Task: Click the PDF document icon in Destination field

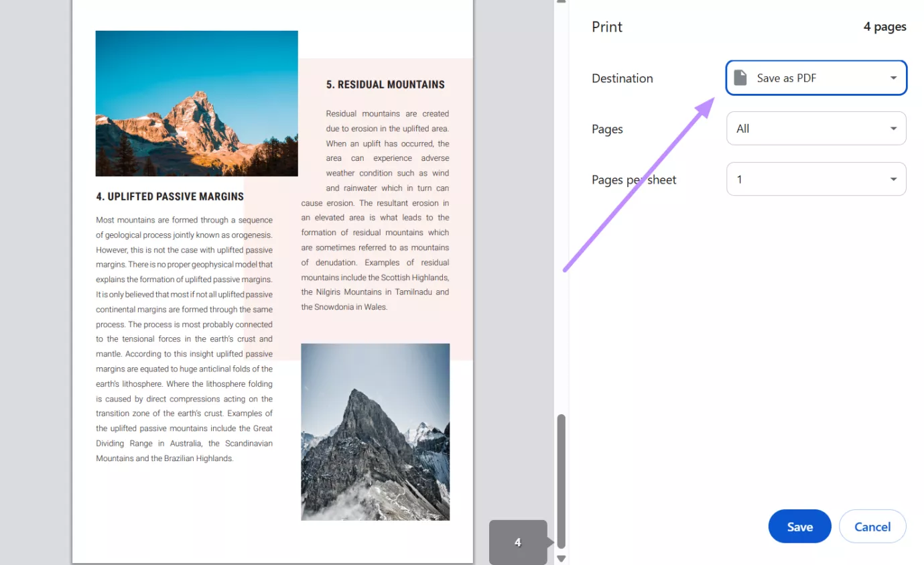Action: (740, 77)
